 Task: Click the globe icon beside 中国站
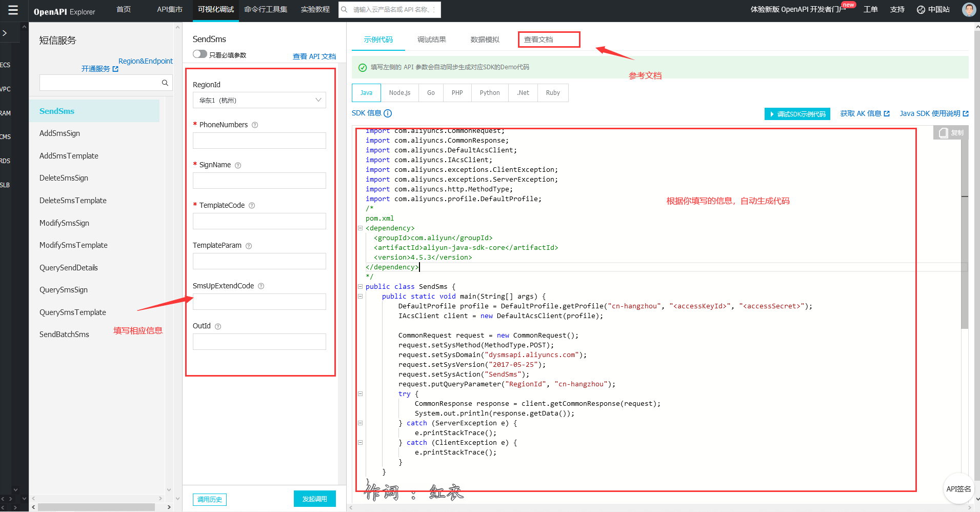(x=921, y=10)
